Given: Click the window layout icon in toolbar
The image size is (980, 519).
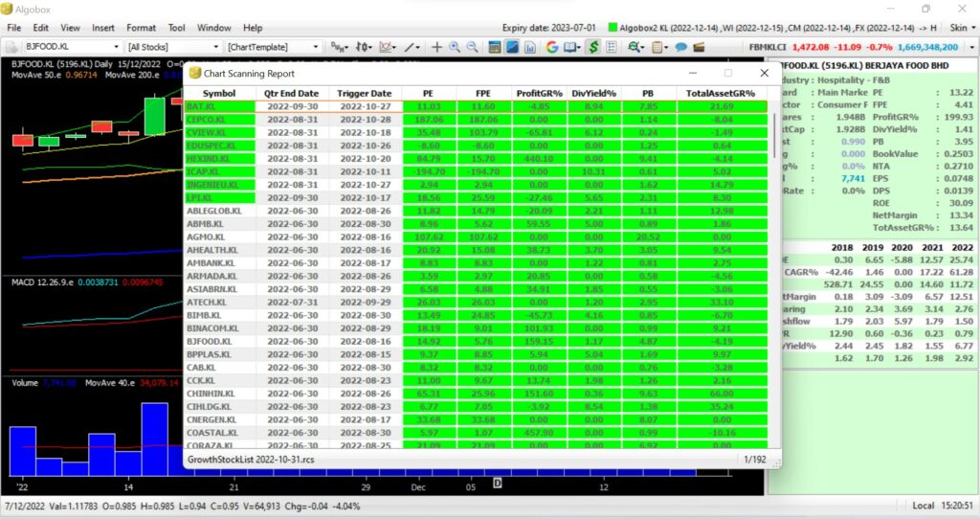Looking at the screenshot, I should (495, 47).
